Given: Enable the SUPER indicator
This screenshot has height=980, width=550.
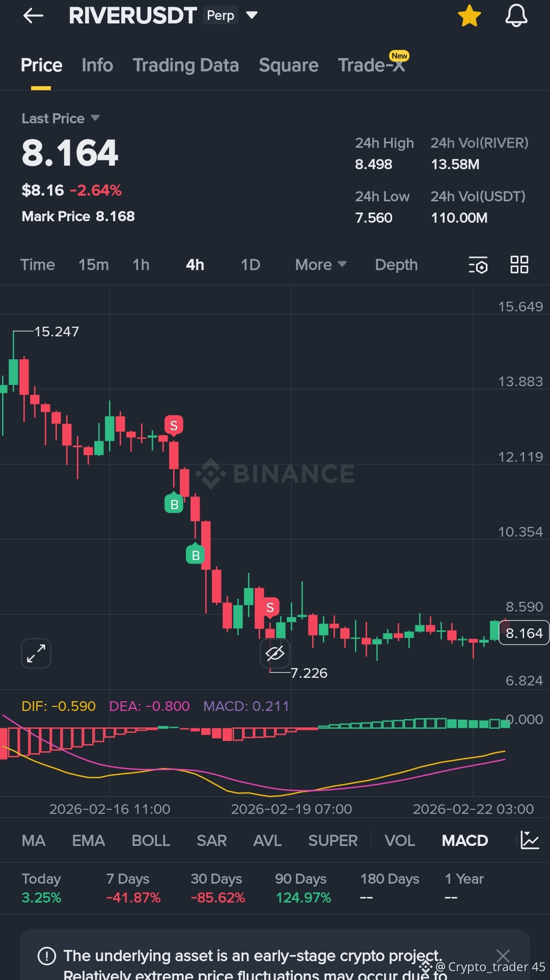Looking at the screenshot, I should point(333,840).
